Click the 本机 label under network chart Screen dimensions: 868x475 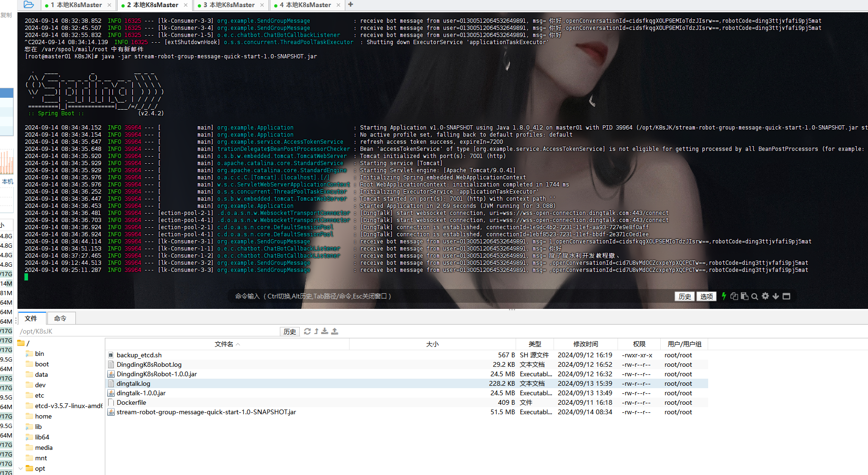8,181
